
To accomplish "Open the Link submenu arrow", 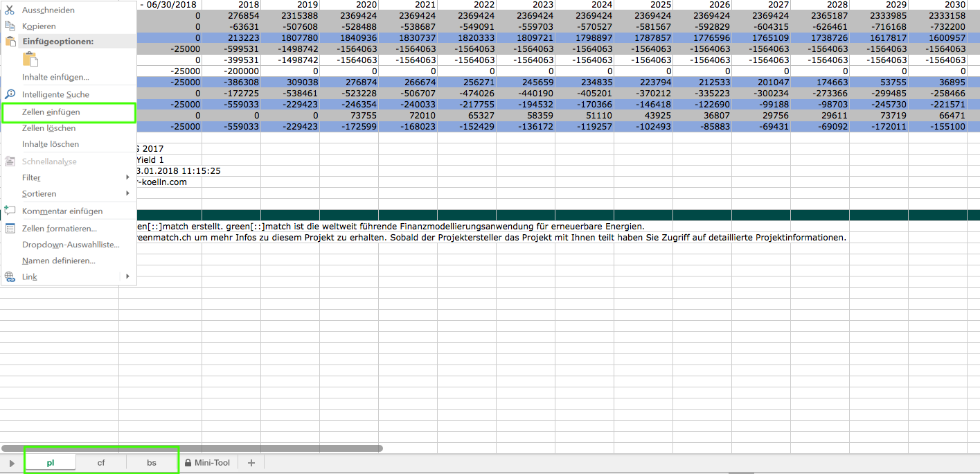I will [127, 276].
